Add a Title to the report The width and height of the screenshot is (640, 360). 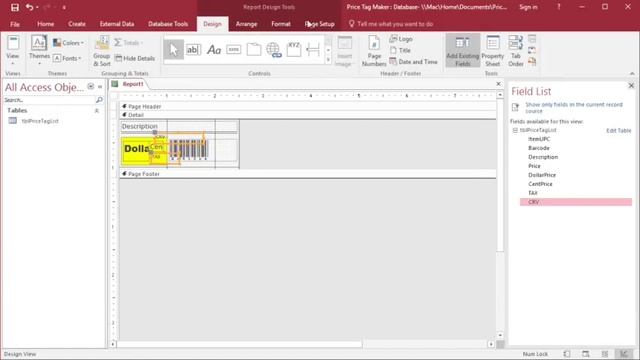400,50
